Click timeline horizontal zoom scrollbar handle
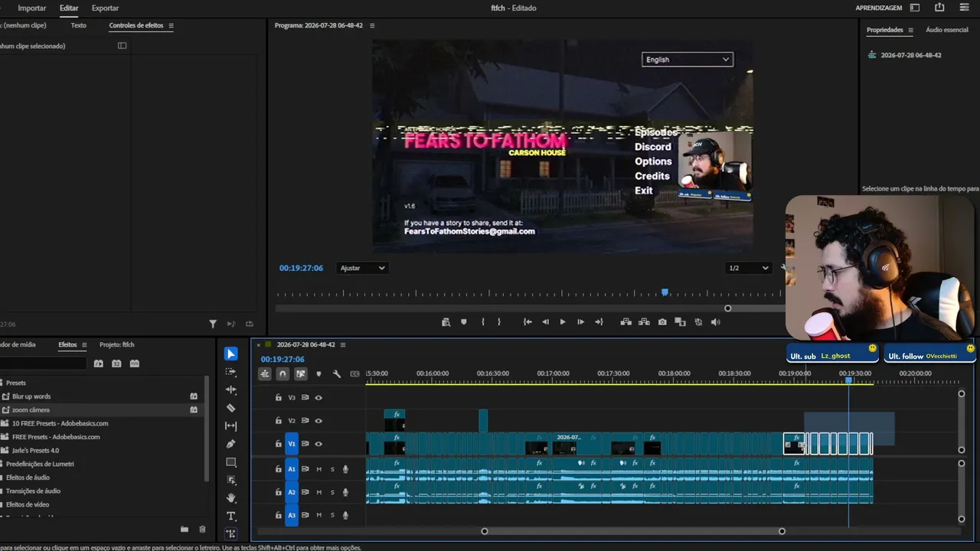The image size is (980, 551). [782, 531]
